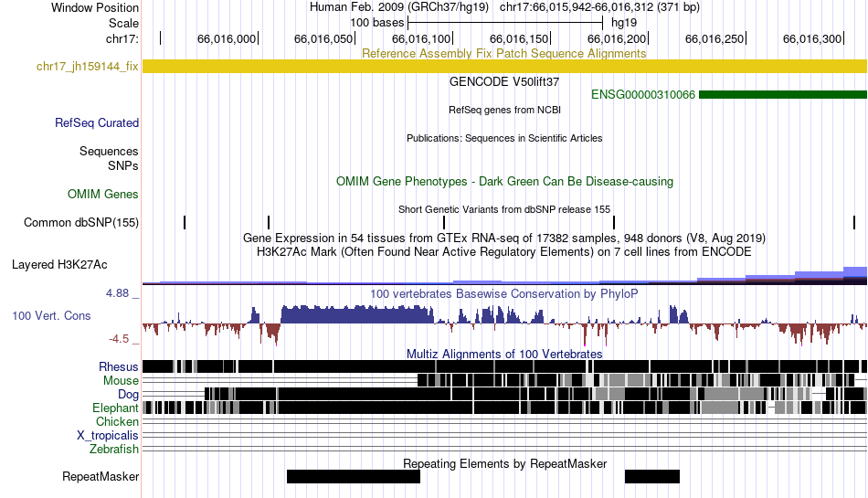This screenshot has width=868, height=498.
Task: Open the GENCODE V50lift37 track title
Action: (x=504, y=81)
